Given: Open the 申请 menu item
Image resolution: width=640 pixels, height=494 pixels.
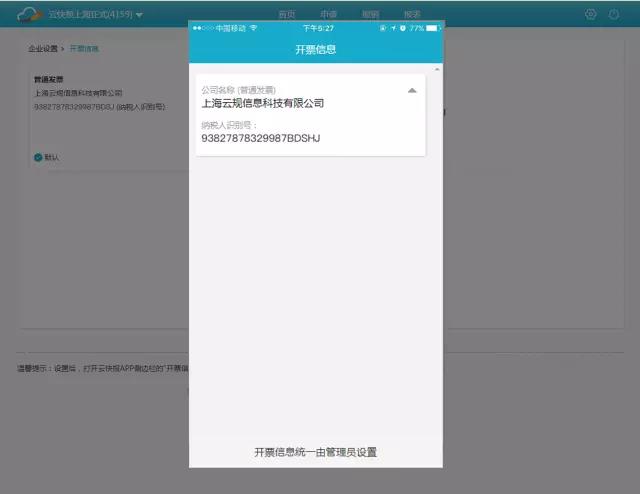Looking at the screenshot, I should 329,14.
